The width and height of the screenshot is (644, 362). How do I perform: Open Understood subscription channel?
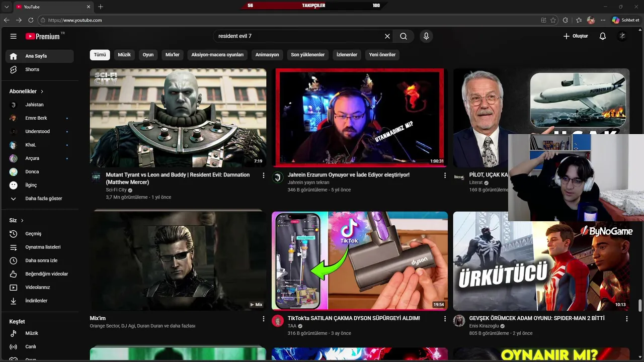(x=39, y=131)
